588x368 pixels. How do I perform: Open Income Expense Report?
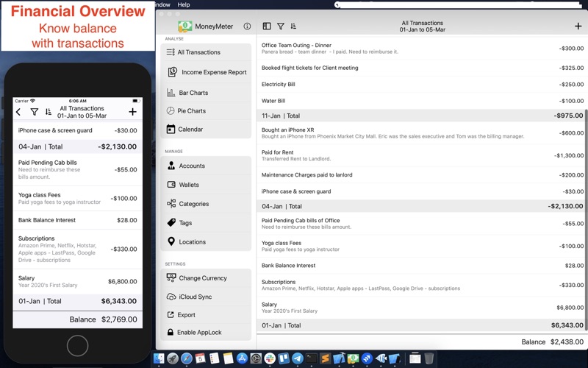[206, 72]
